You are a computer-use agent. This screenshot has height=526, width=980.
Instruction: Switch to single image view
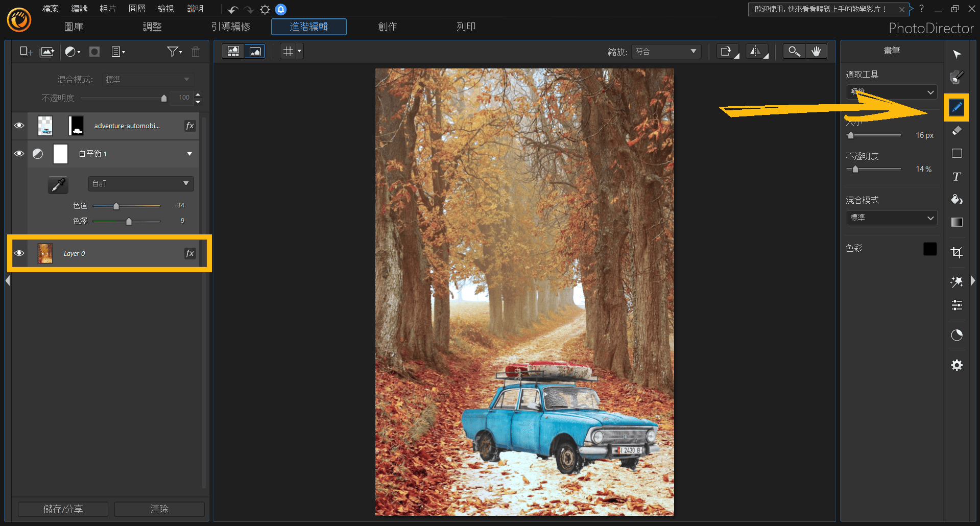[255, 51]
